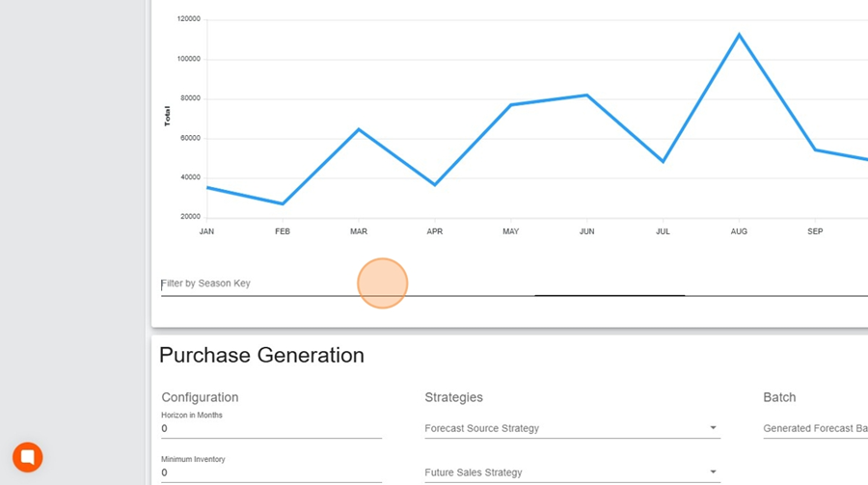Expand the Forecast Source Strategy dropdown arrow
Screen dimensions: 868x485
click(x=713, y=428)
